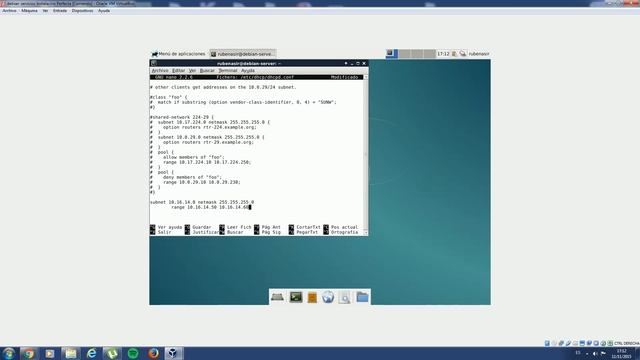Open the Xfce Menú de aplicaciones
This screenshot has height=360, width=640.
click(x=178, y=54)
